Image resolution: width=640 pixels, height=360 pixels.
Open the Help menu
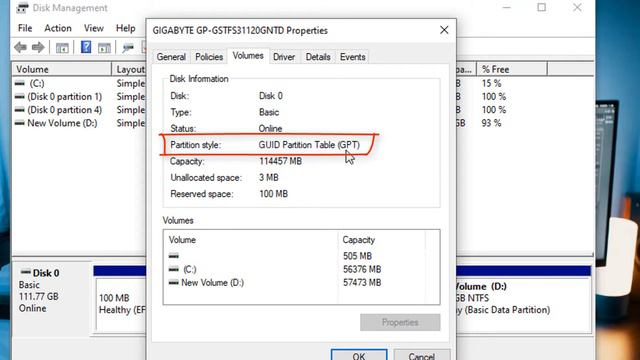pos(125,28)
